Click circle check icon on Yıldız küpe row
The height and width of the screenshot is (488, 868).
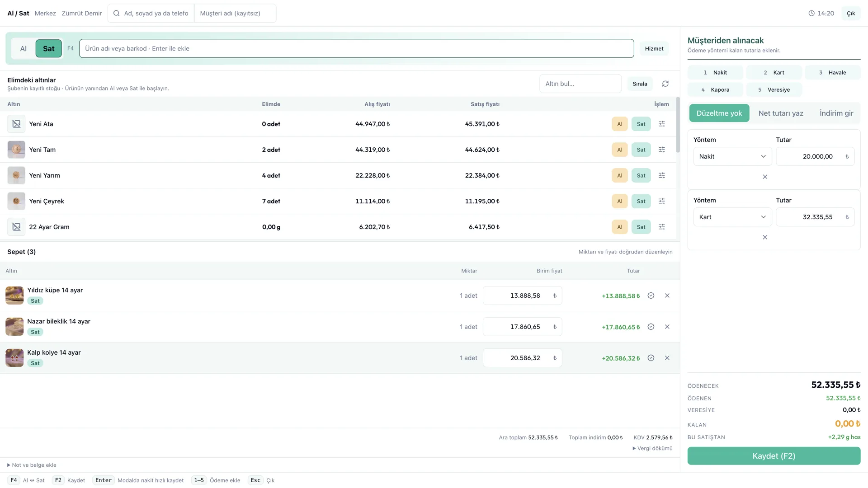click(x=651, y=296)
